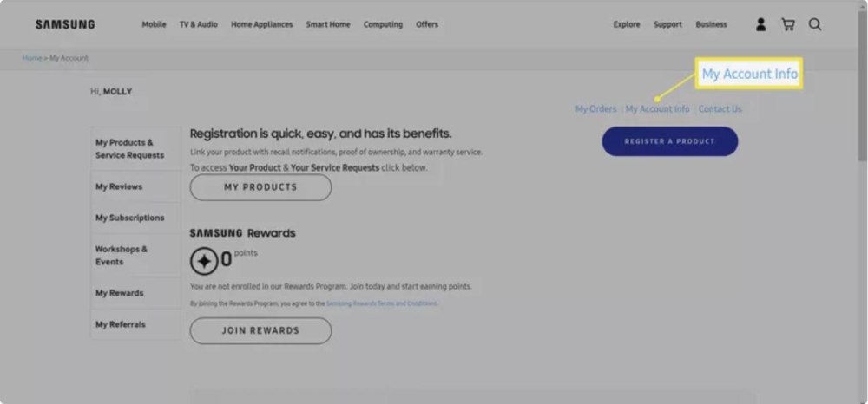Open the user account profile icon
This screenshot has width=868, height=404.
click(760, 24)
